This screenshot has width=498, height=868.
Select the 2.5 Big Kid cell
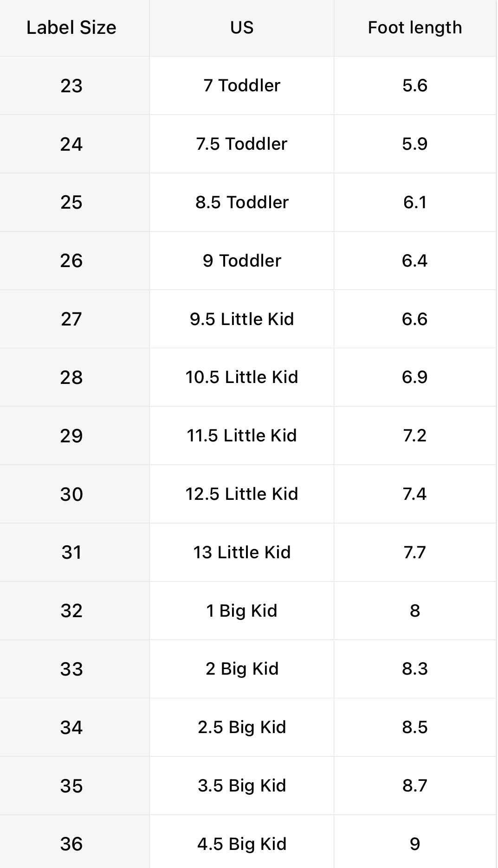pyautogui.click(x=242, y=728)
